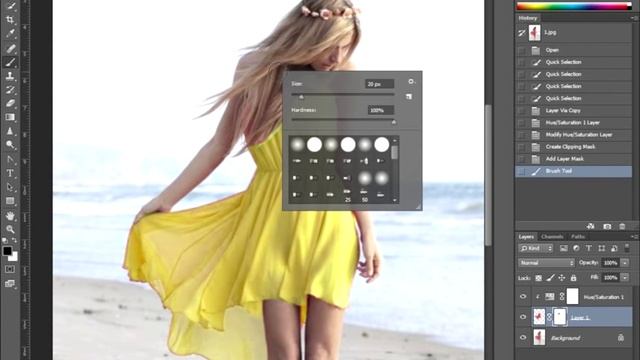Select Layer 1 layer mask thumbnail
The height and width of the screenshot is (360, 640).
coord(560,317)
